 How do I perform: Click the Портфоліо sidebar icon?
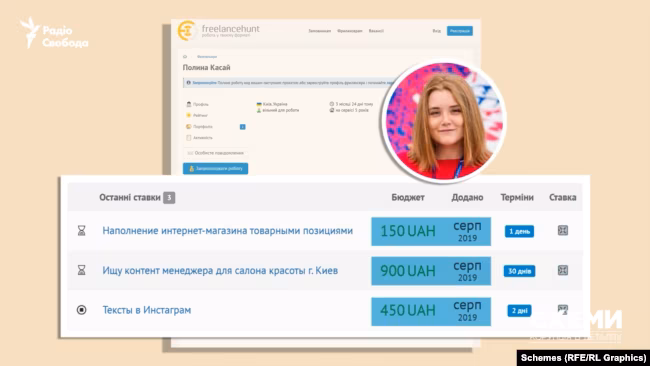(x=189, y=126)
